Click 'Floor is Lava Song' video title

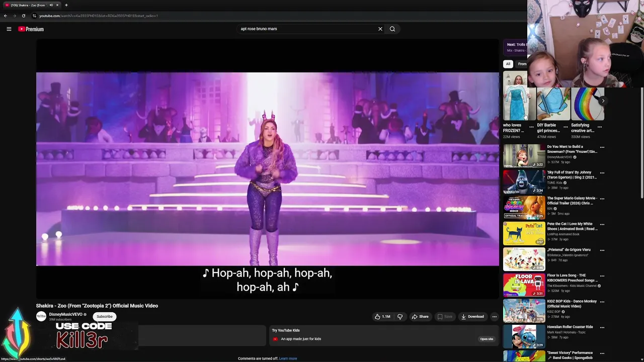tap(572, 278)
